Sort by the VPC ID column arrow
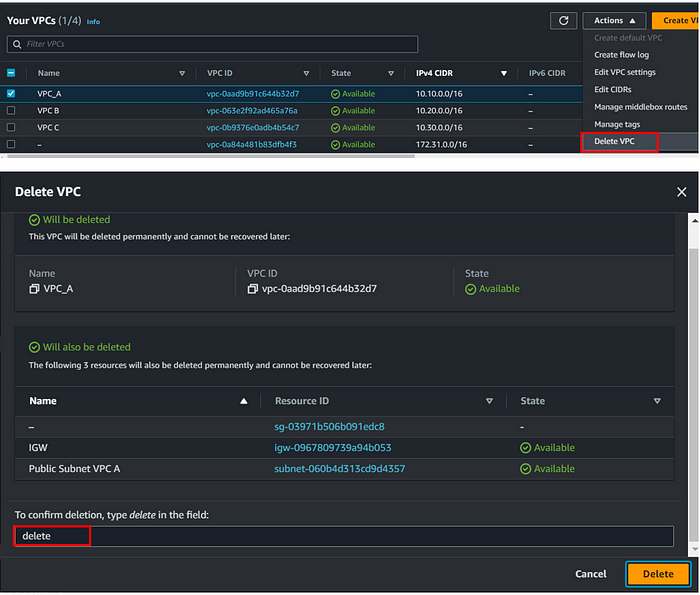Viewport: 700px width, 595px height. point(306,73)
